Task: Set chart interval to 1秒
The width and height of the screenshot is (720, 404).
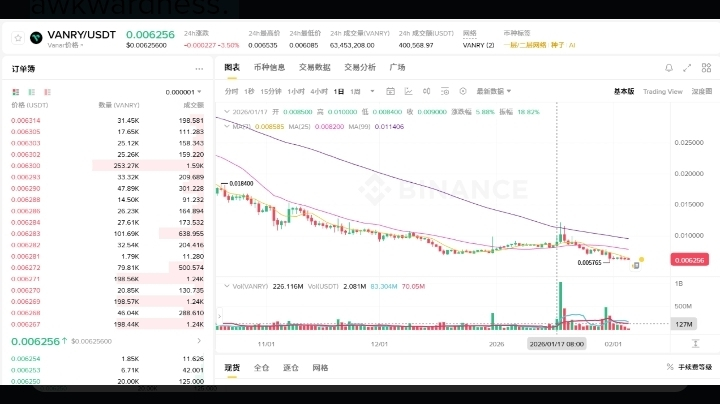Action: (x=249, y=91)
